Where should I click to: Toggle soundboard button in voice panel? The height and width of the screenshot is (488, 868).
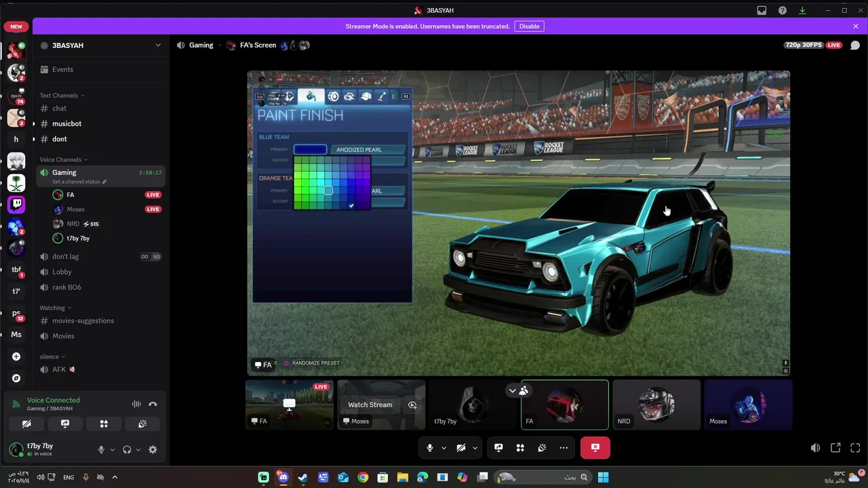(142, 424)
